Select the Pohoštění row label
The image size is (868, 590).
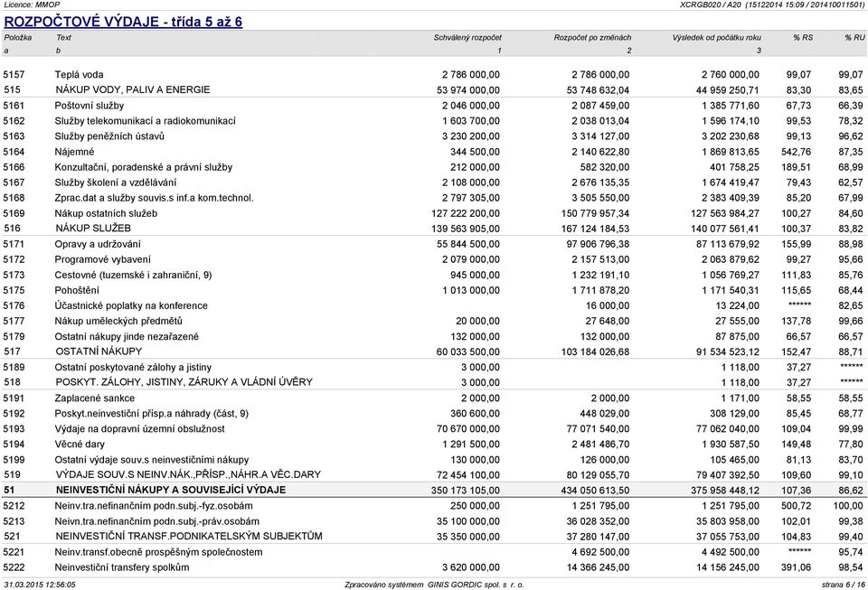click(77, 290)
